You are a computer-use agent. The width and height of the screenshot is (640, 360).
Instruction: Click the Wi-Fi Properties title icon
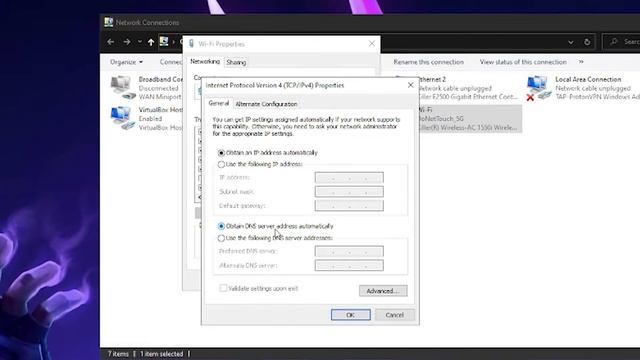coord(191,44)
